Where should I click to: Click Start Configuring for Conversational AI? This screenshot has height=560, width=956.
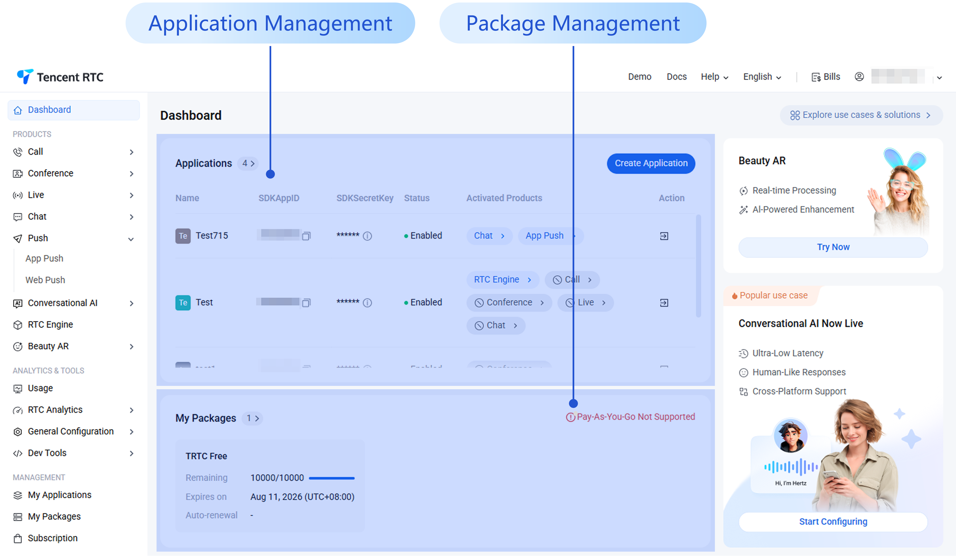point(833,522)
